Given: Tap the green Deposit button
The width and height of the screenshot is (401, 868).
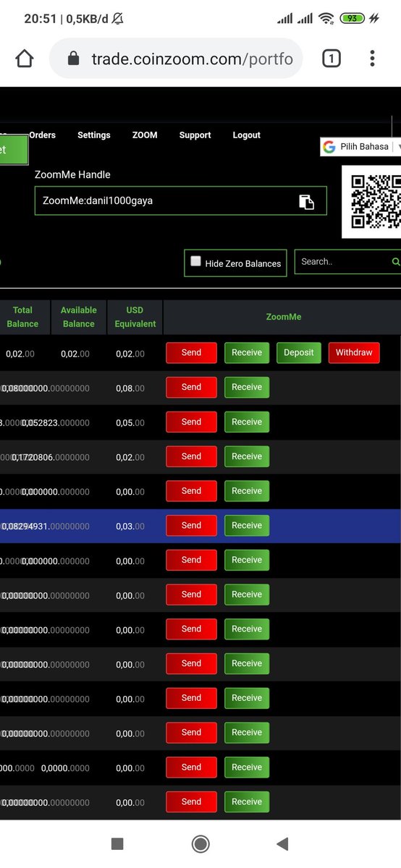Looking at the screenshot, I should pyautogui.click(x=299, y=353).
